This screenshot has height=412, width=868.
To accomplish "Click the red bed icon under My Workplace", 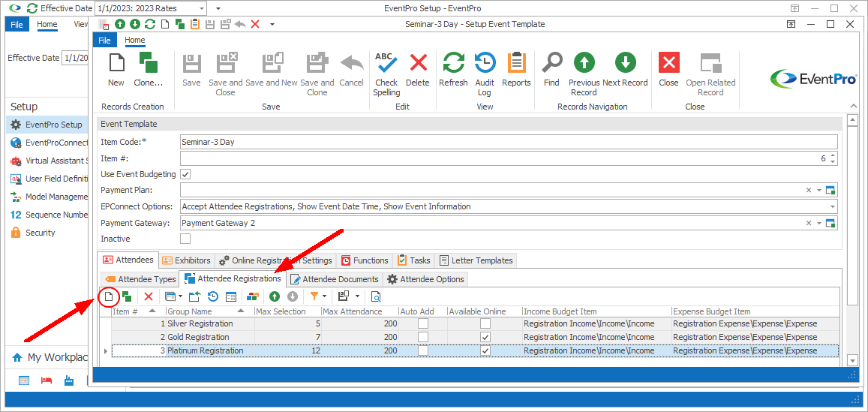I will (47, 380).
